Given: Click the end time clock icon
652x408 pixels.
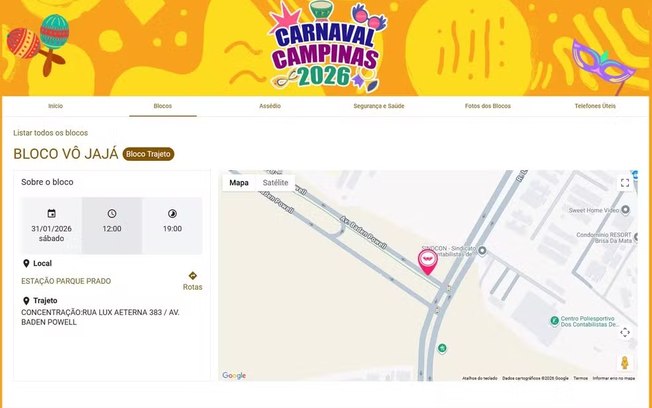Looking at the screenshot, I should pyautogui.click(x=172, y=213).
